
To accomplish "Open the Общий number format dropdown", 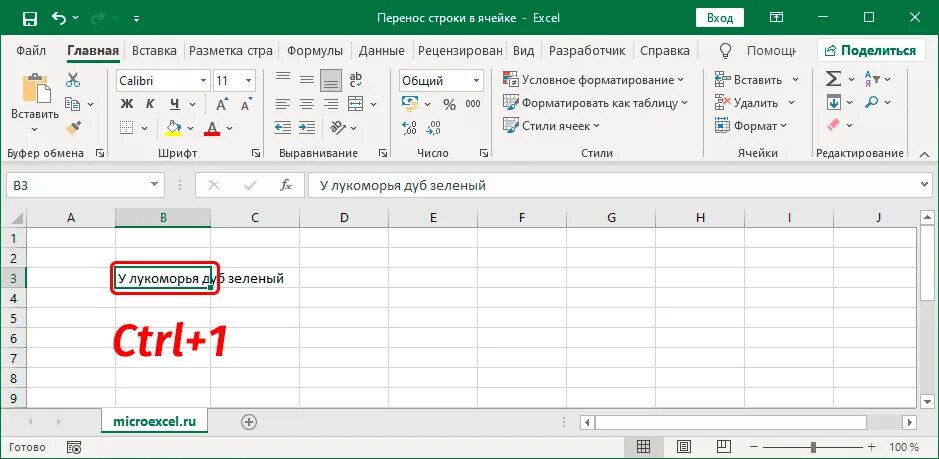I will pos(477,80).
